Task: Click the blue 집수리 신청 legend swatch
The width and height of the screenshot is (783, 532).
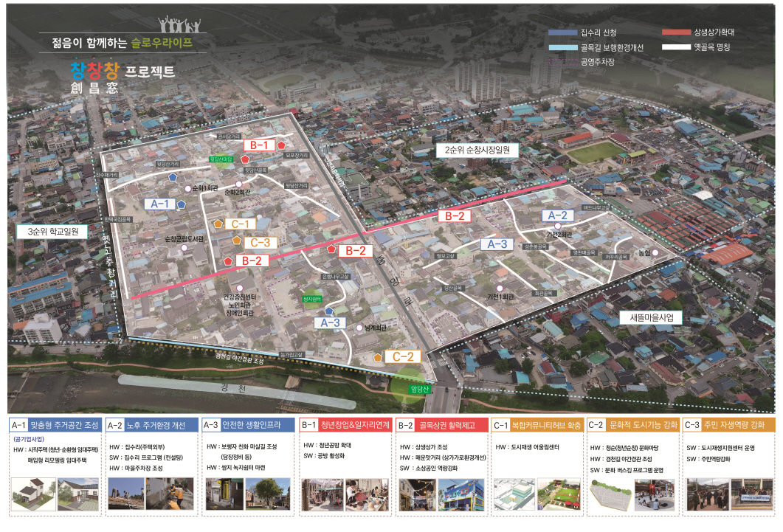Action: coord(564,33)
